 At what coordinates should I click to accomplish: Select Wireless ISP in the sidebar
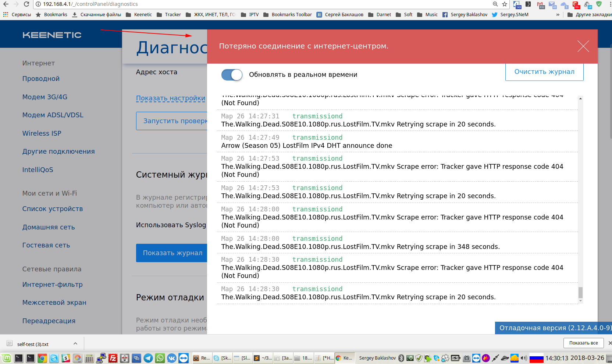tap(42, 133)
